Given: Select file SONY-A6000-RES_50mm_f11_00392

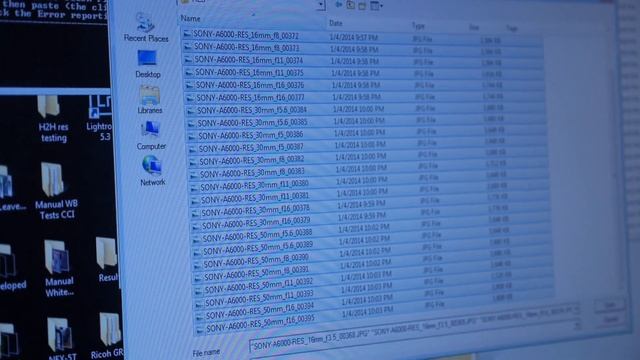Looking at the screenshot, I should tap(259, 286).
